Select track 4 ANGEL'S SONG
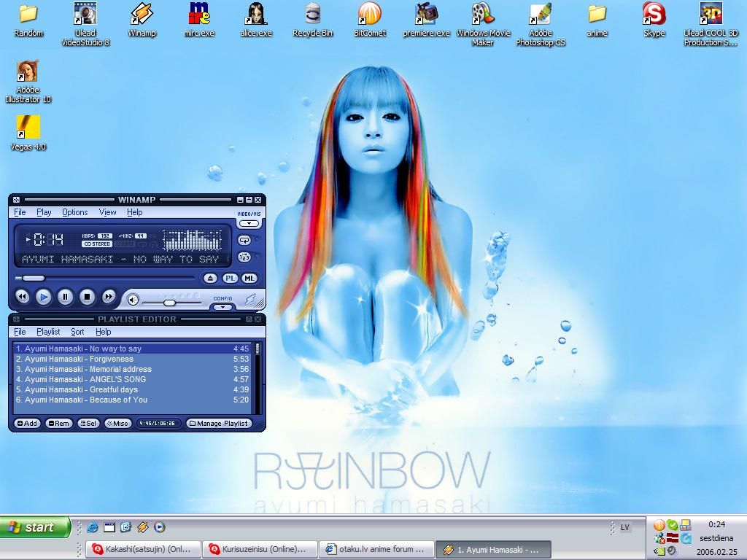 (x=132, y=379)
